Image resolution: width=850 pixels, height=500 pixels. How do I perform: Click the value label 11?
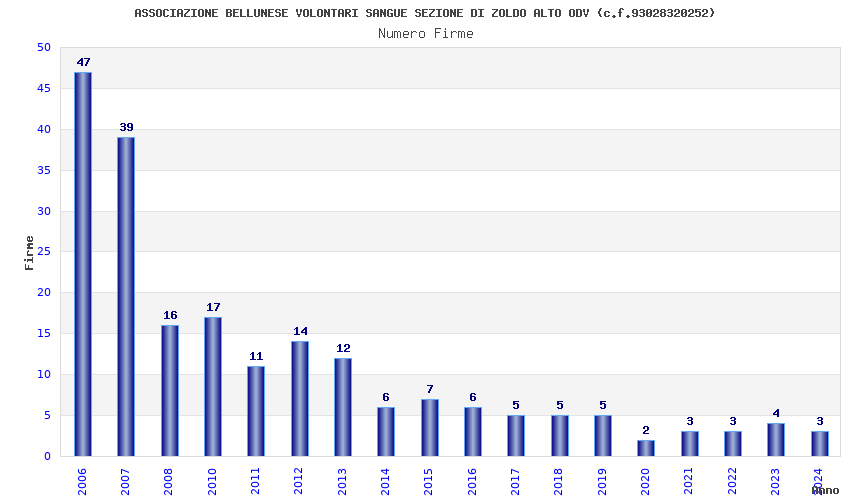[256, 356]
